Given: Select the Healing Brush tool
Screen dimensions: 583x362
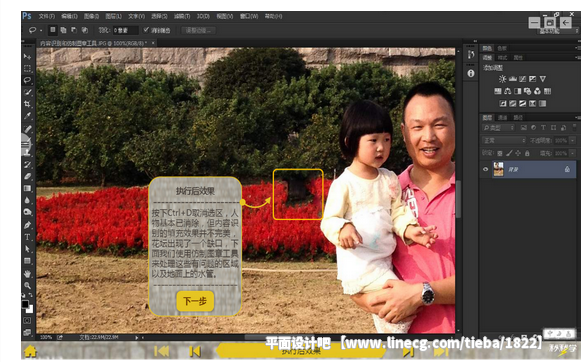Looking at the screenshot, I should point(27,129).
